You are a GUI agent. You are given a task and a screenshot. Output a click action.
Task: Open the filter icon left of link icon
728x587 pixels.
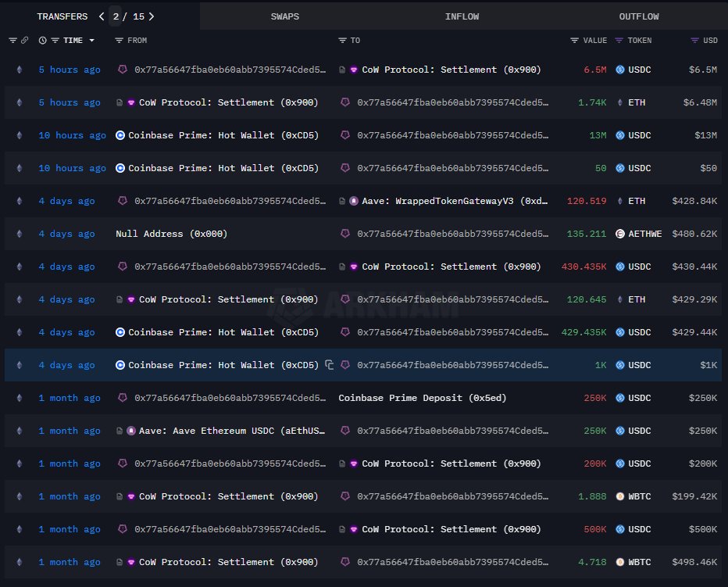coord(12,41)
